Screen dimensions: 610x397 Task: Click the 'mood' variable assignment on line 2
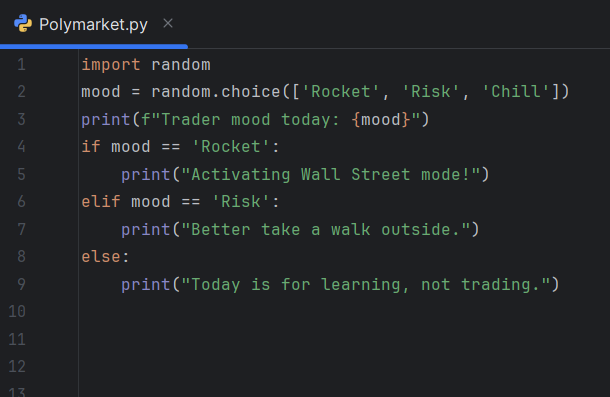coord(101,92)
